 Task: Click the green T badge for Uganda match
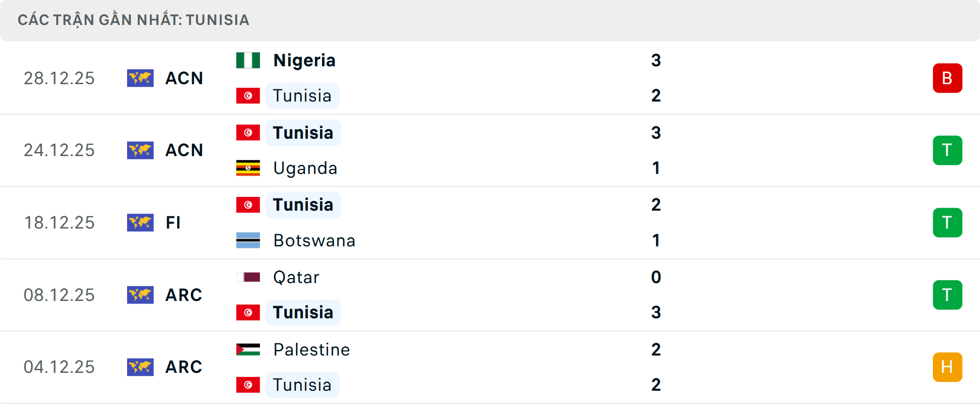point(947,150)
